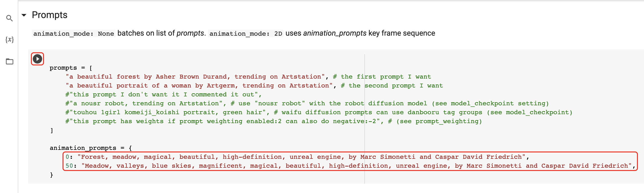Image resolution: width=644 pixels, height=193 pixels.
Task: Place cursor in the nousr robot comment line
Action: (307, 103)
